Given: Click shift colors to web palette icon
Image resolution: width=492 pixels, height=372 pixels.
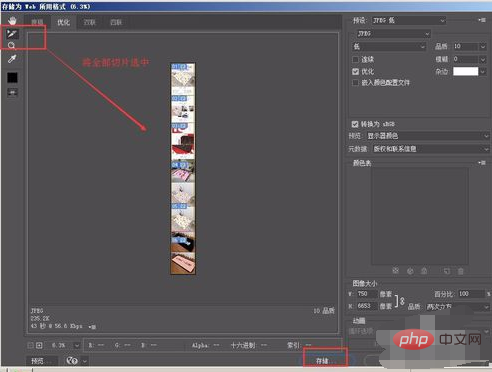Looking at the screenshot, I should point(410,271).
